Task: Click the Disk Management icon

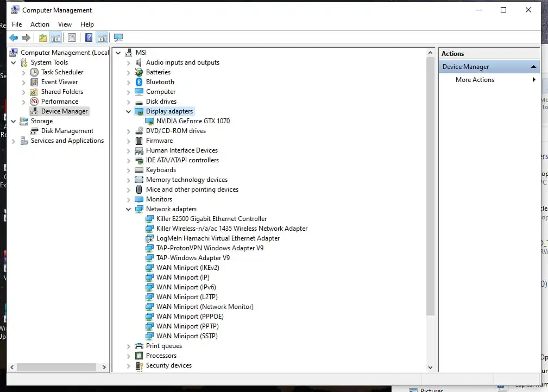Action: (x=34, y=131)
